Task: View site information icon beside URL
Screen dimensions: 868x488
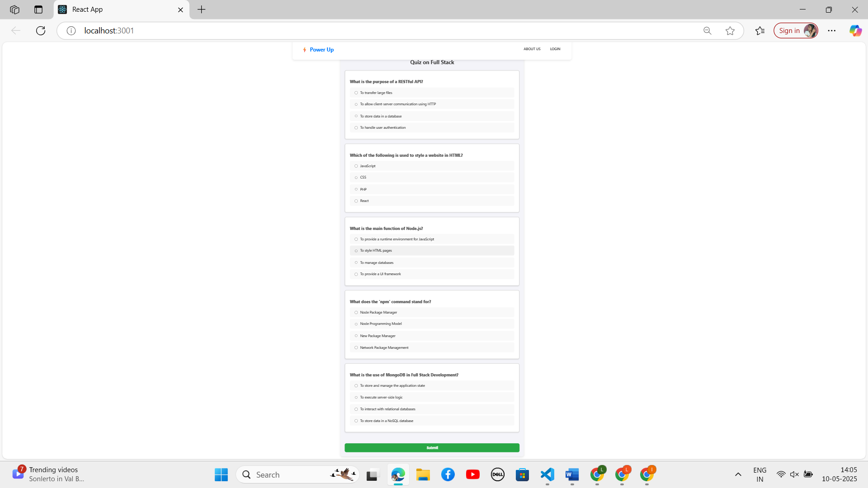Action: 71,31
